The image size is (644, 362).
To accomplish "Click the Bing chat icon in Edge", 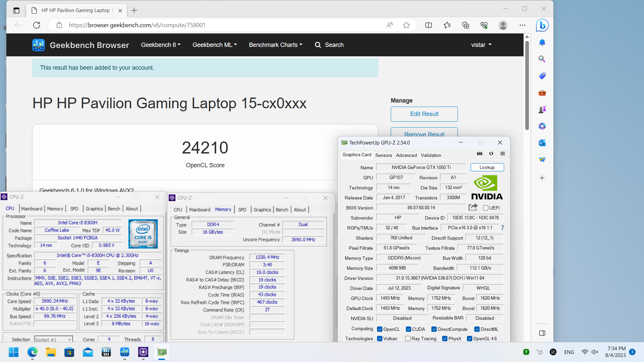I will (x=542, y=25).
